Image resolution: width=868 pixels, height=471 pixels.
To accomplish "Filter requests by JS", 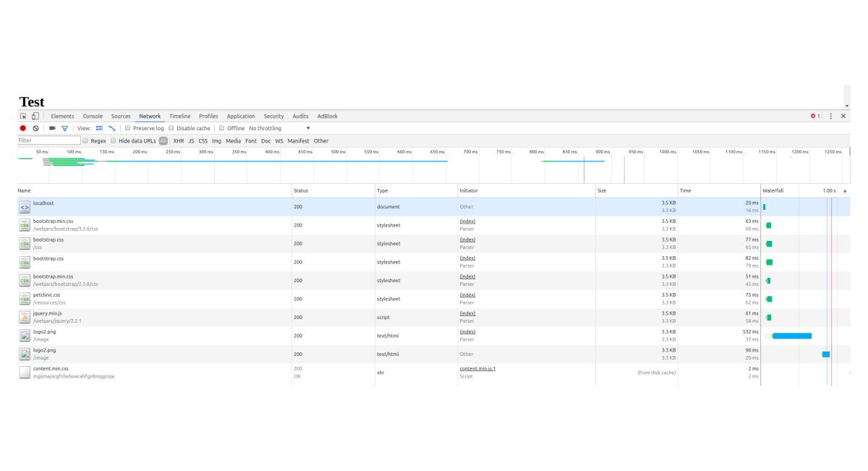I will (x=191, y=141).
